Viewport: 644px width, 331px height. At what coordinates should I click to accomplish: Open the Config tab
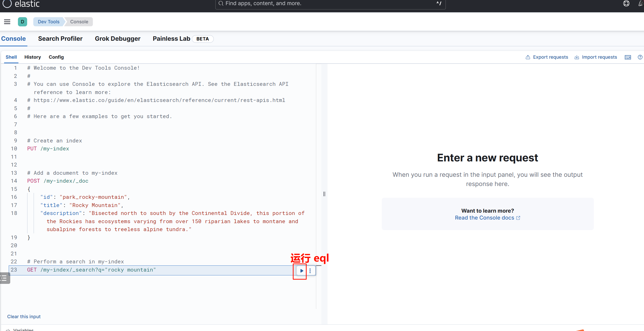56,57
